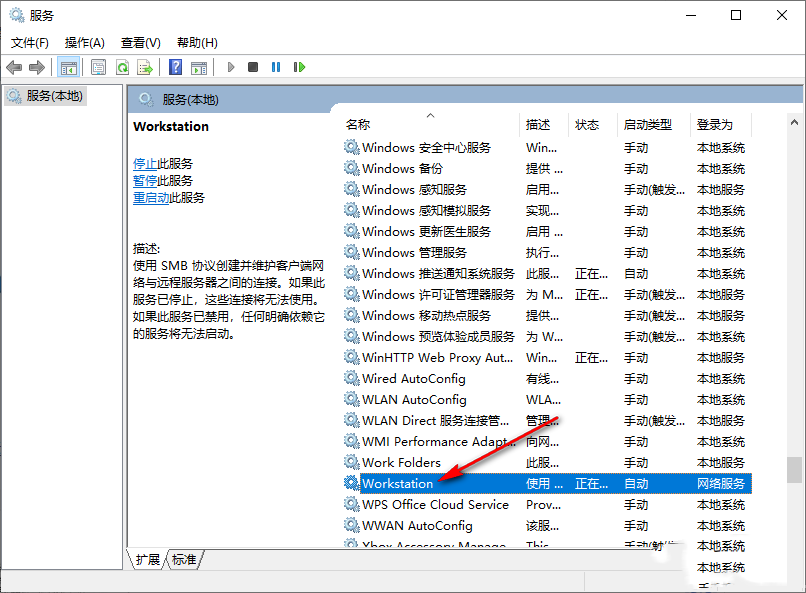Toggle the console tree visibility icon
This screenshot has height=593, width=806.
pyautogui.click(x=69, y=67)
